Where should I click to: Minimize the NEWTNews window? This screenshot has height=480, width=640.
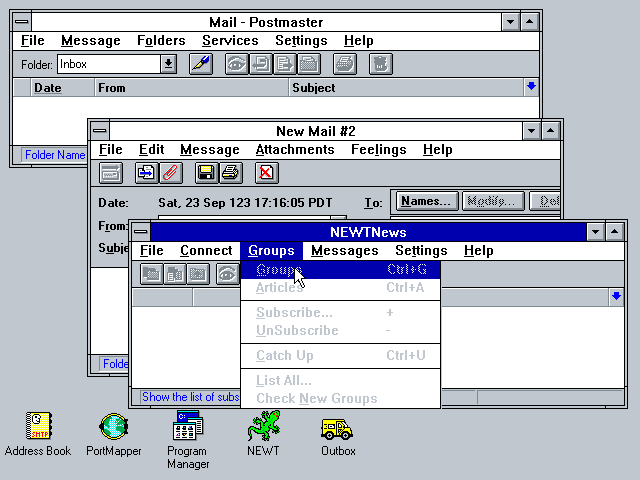coord(596,232)
